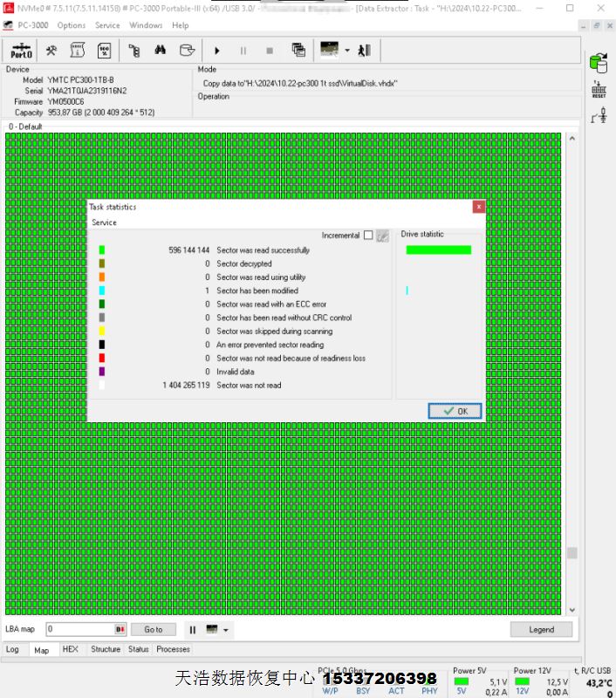Click the binoculars search icon

pos(160,51)
